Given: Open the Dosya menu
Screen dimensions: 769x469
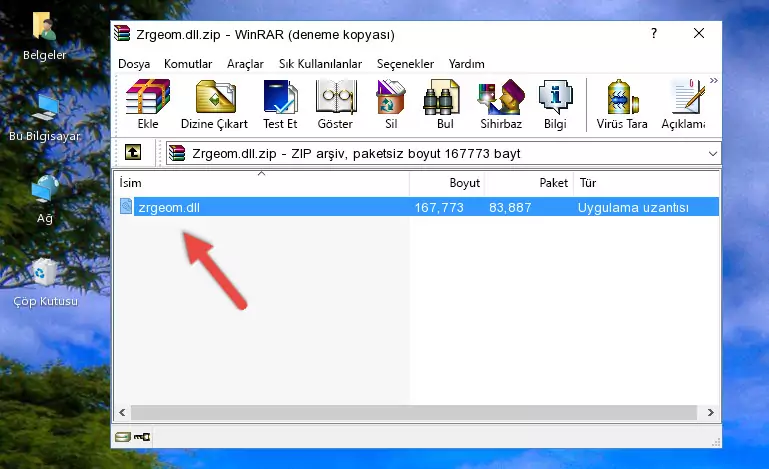Looking at the screenshot, I should coord(134,64).
